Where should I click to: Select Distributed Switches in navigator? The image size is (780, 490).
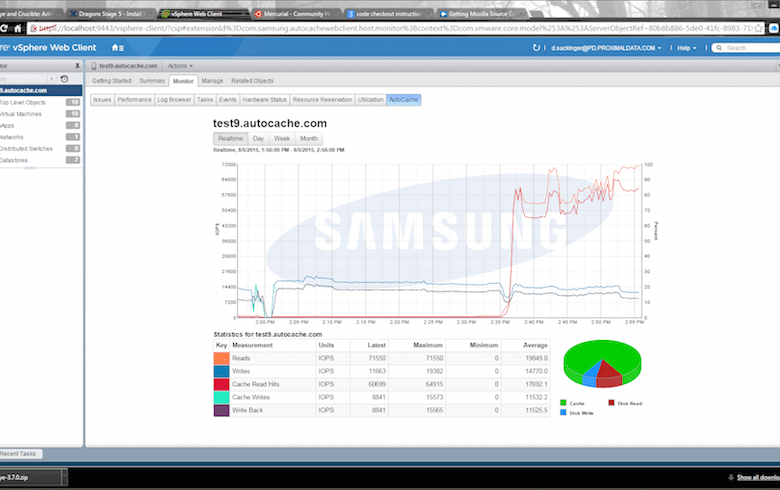[x=40, y=148]
